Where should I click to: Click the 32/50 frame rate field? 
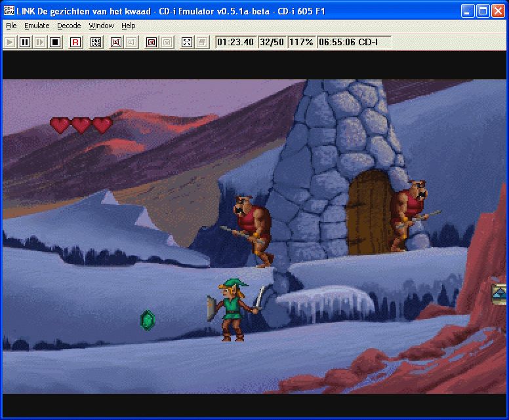pos(272,42)
